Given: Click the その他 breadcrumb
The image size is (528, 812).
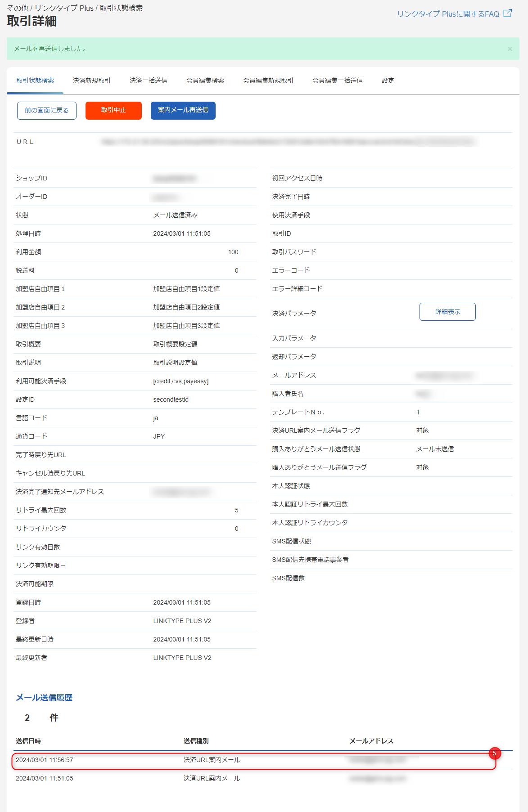Looking at the screenshot, I should (x=18, y=8).
